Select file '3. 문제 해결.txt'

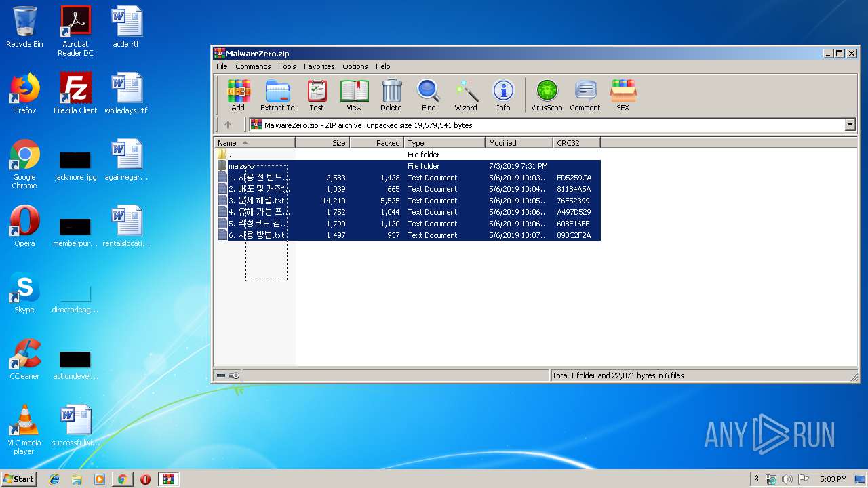[x=408, y=201]
